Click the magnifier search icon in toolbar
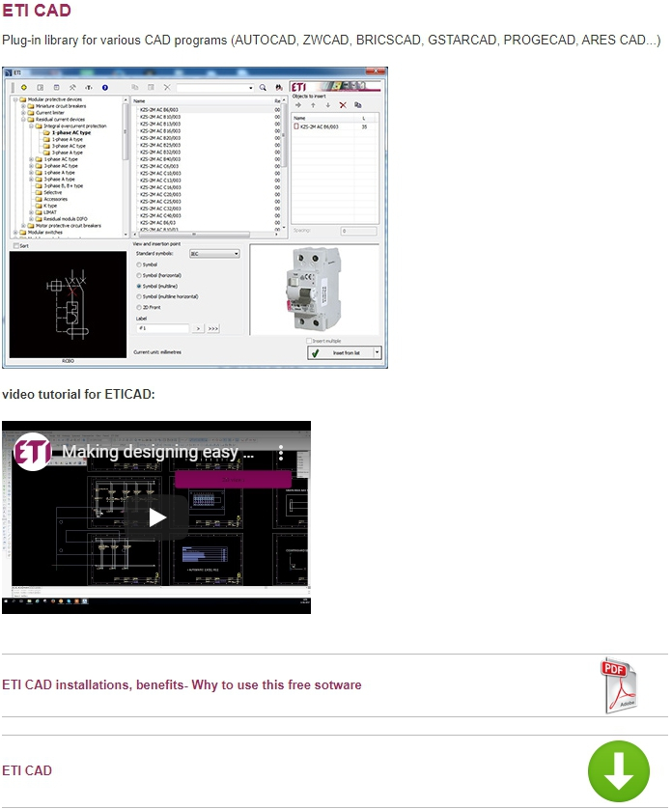This screenshot has width=672, height=809. [x=262, y=87]
